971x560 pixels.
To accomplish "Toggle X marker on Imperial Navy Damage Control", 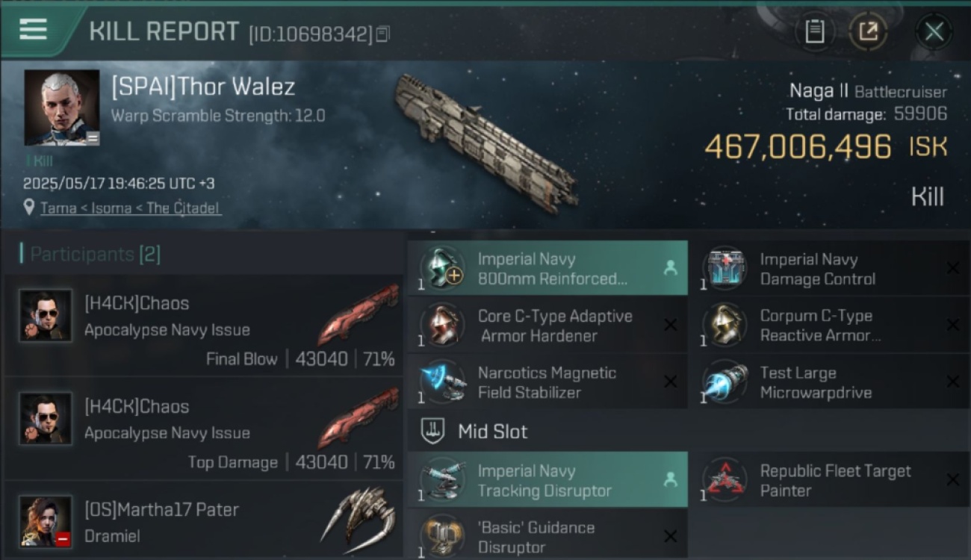I will pyautogui.click(x=952, y=269).
